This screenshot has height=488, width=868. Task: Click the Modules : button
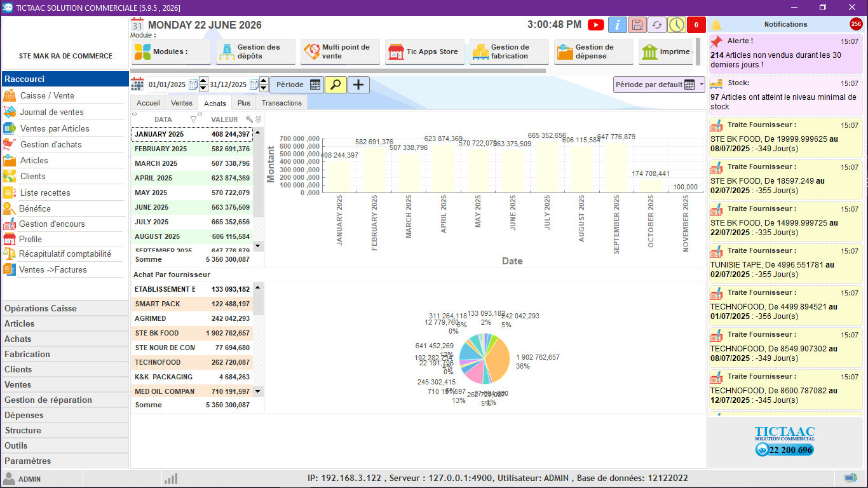[x=171, y=51]
